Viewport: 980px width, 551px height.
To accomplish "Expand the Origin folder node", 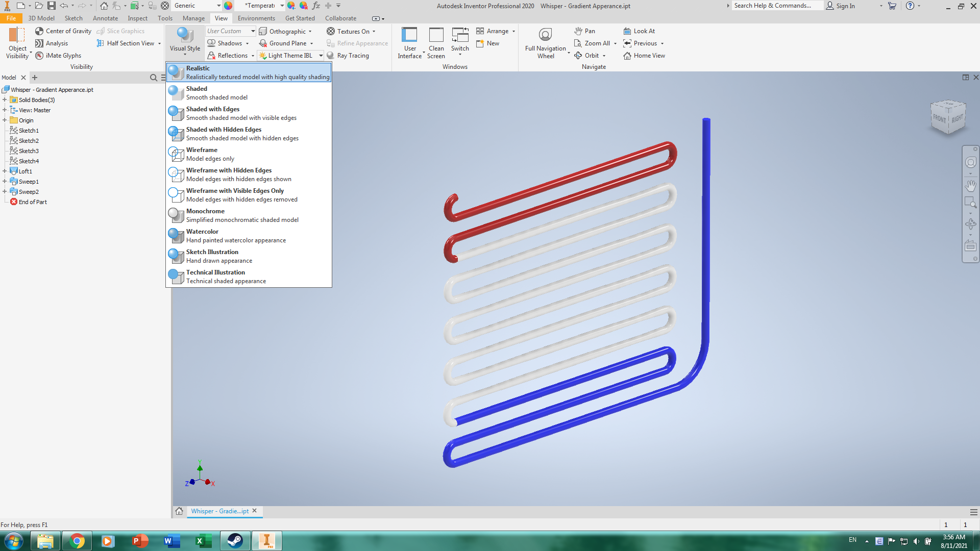I will coord(5,120).
